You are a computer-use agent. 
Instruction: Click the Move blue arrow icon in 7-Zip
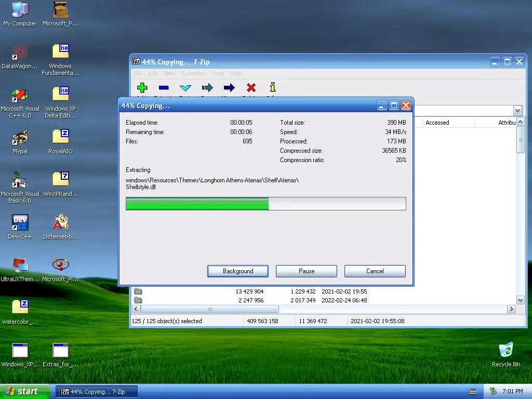click(x=229, y=87)
